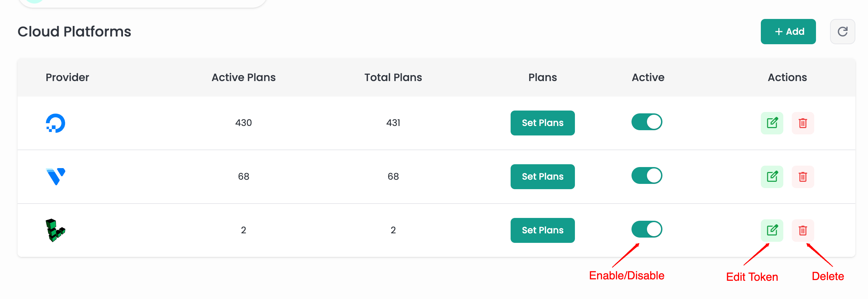Disable the Vultr active toggle
Viewport: 868px width, 299px height.
tap(647, 176)
